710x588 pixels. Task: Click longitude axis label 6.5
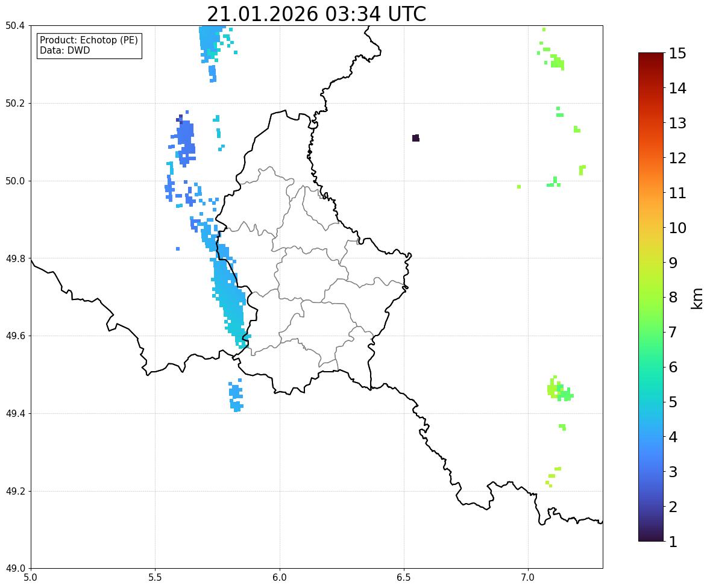(x=404, y=578)
